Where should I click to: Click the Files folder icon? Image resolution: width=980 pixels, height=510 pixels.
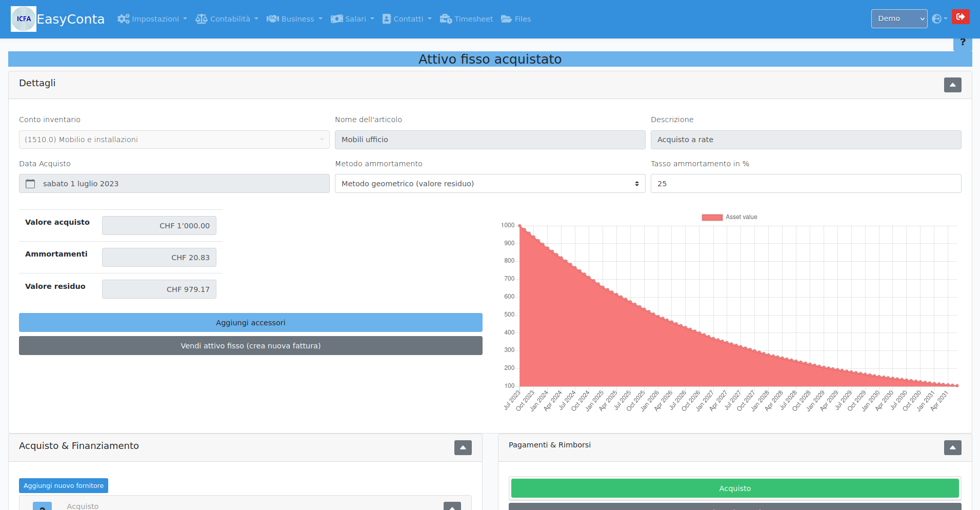tap(506, 19)
